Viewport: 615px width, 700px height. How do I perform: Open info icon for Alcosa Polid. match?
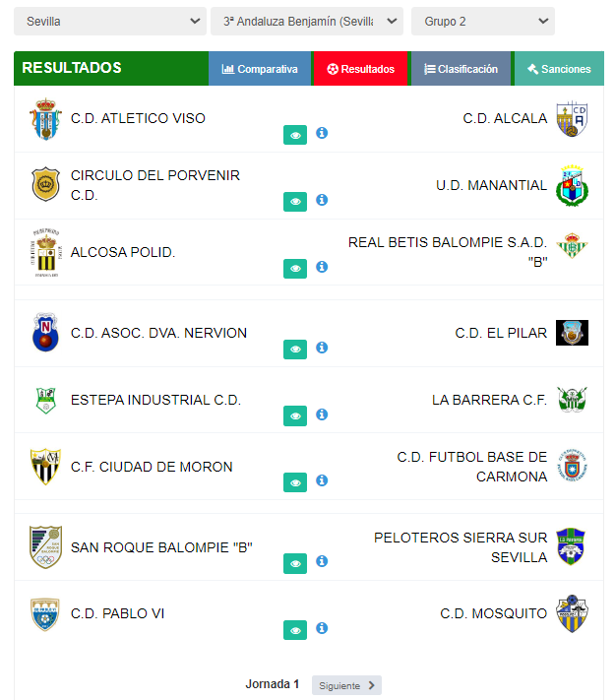(x=322, y=266)
